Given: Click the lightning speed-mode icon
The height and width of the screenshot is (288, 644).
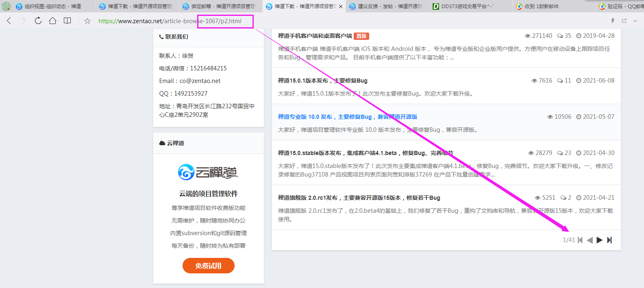Looking at the screenshot, I should 613,21.
